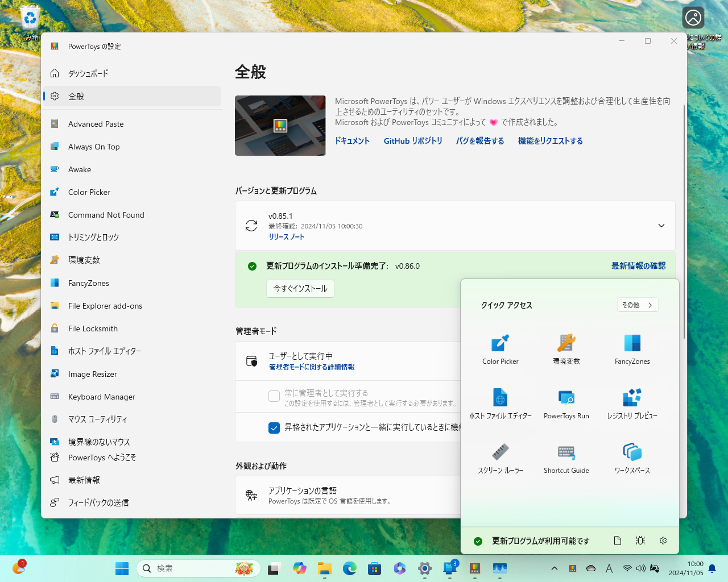Open トリミングとロック in the sidebar
Image resolution: width=728 pixels, height=582 pixels.
point(132,238)
